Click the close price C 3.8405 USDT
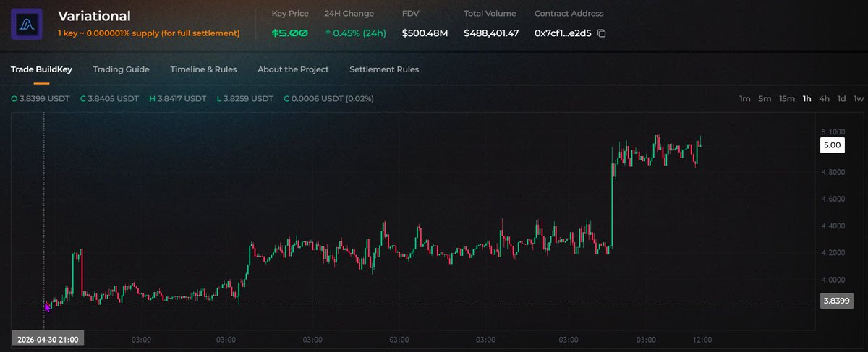 [109, 99]
